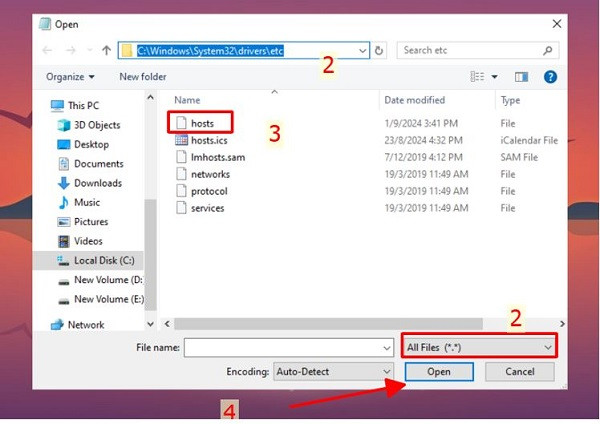Click hosts.ics calendar file icon

[181, 140]
